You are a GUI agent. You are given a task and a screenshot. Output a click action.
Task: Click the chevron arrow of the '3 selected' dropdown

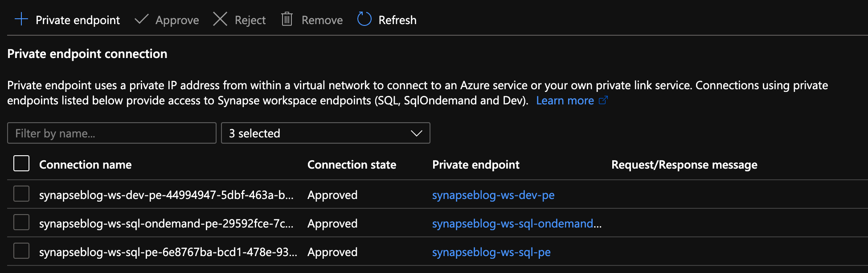pyautogui.click(x=417, y=133)
